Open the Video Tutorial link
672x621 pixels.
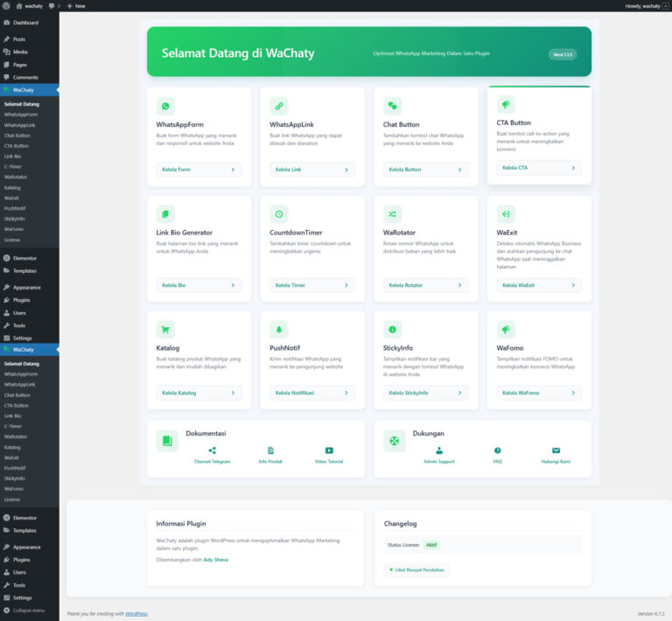click(x=329, y=456)
